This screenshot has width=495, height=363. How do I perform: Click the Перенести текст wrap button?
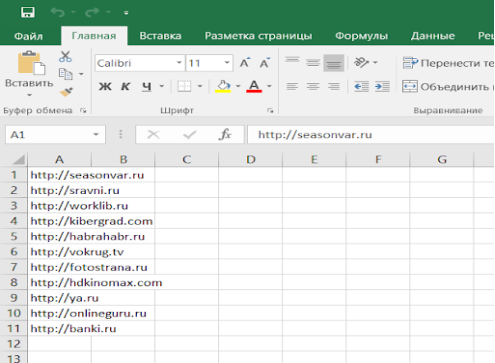tap(448, 63)
